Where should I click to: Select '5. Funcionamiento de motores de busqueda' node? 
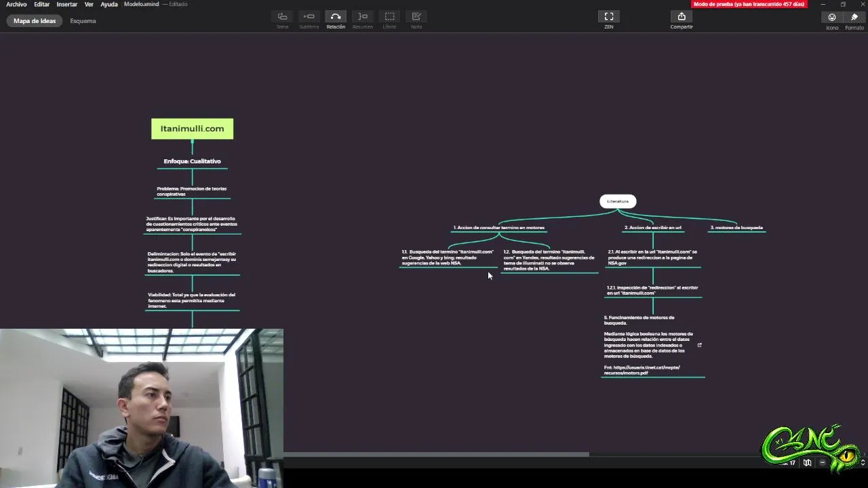(x=653, y=346)
